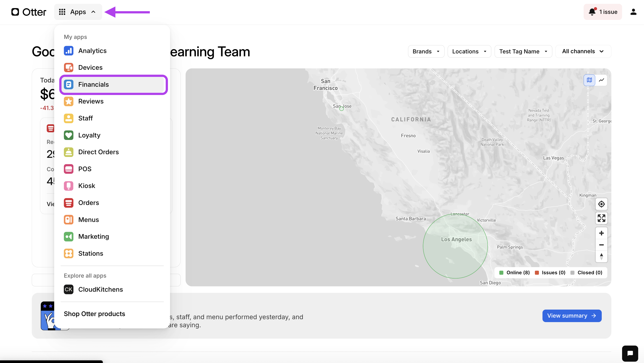644x363 pixels.
Task: Expand the map to fullscreen
Action: [601, 218]
